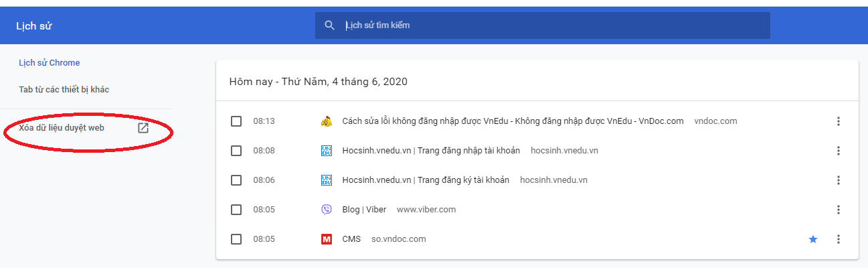The height and width of the screenshot is (268, 868).
Task: Open external link icon beside Xóa dữ liệu duyệt web
Action: pos(143,128)
